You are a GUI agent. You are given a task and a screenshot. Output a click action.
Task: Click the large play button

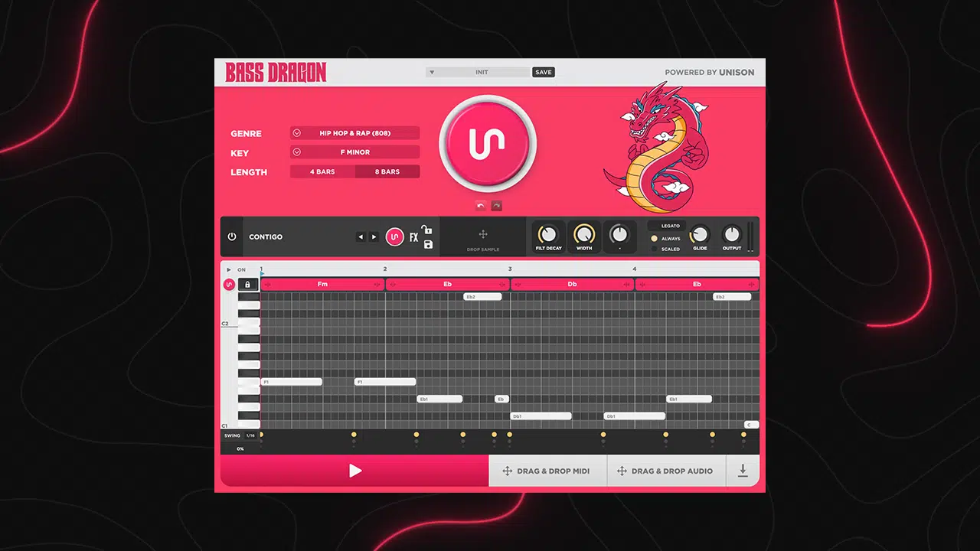[354, 471]
